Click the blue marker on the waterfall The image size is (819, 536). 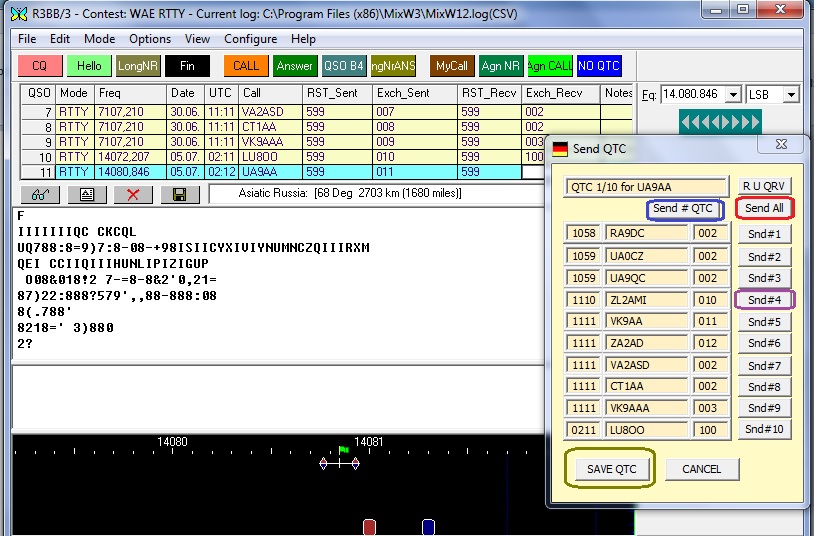click(428, 526)
